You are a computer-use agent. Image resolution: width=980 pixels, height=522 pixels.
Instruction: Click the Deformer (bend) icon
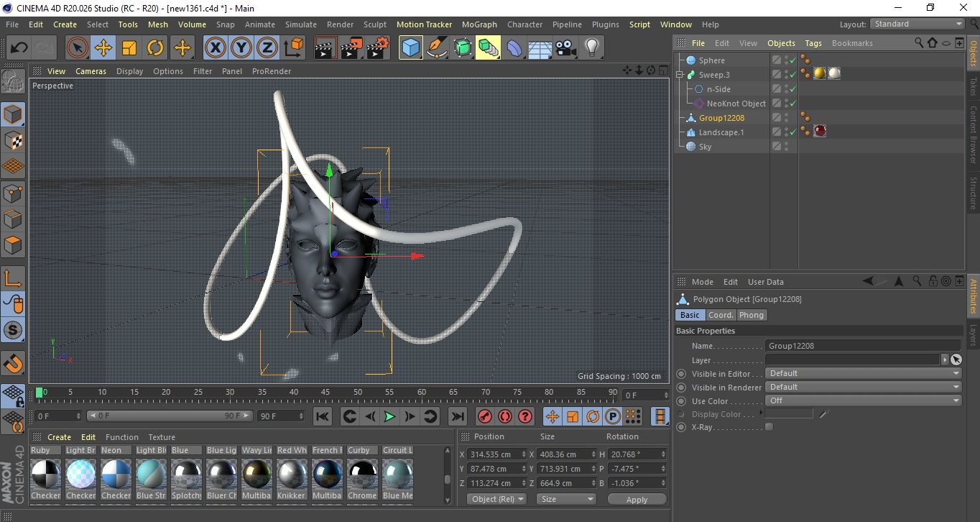coord(514,48)
